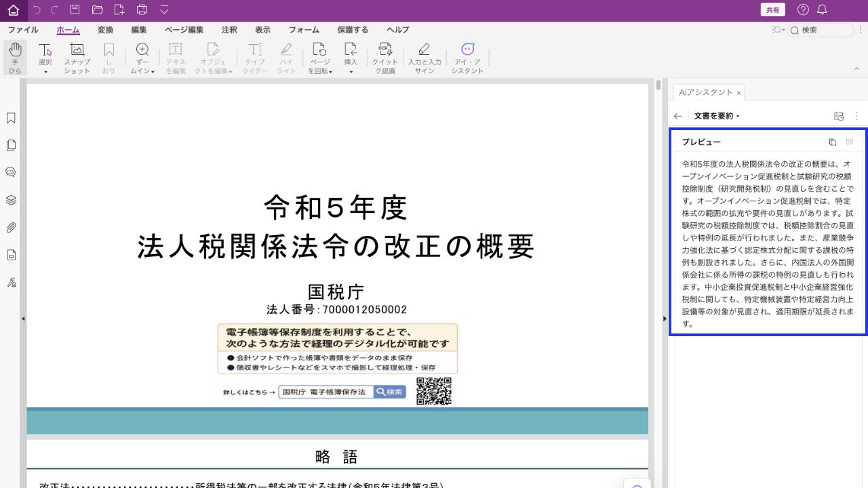The width and height of the screenshot is (868, 488).
Task: Select the ホーム tab
Action: coord(68,30)
